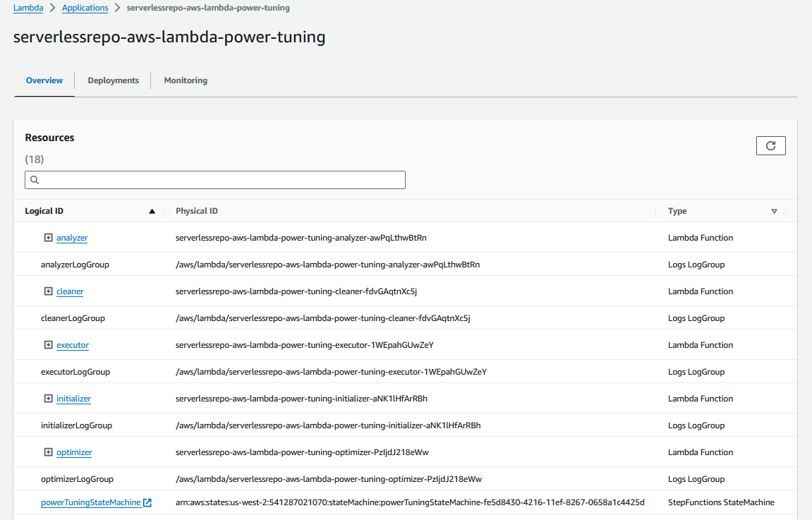The image size is (812, 520).
Task: Open the optimizer function link
Action: pyautogui.click(x=74, y=452)
